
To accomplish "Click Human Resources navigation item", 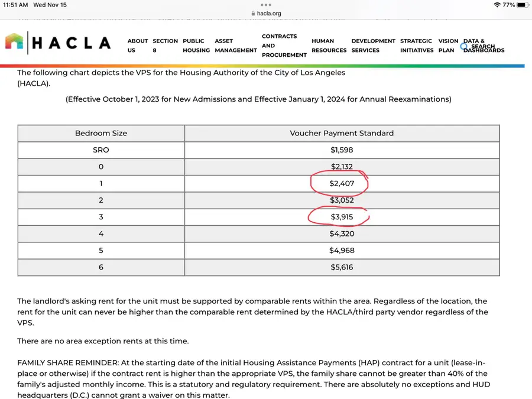I will [329, 46].
